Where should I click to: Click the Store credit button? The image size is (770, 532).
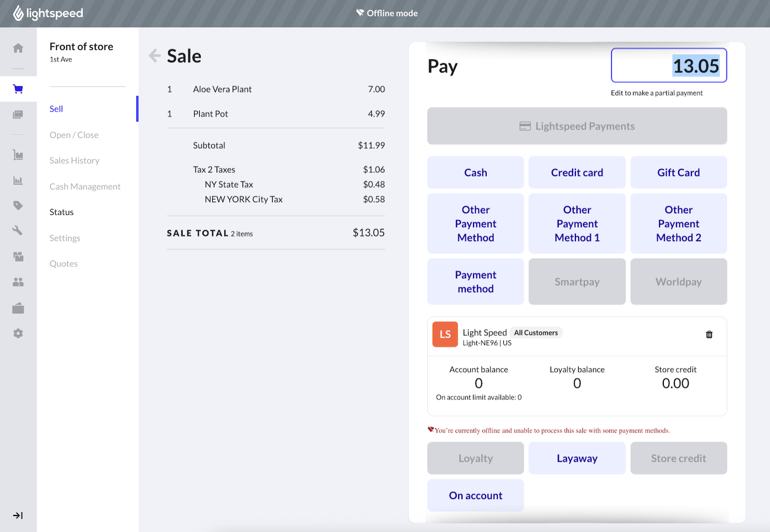(679, 458)
